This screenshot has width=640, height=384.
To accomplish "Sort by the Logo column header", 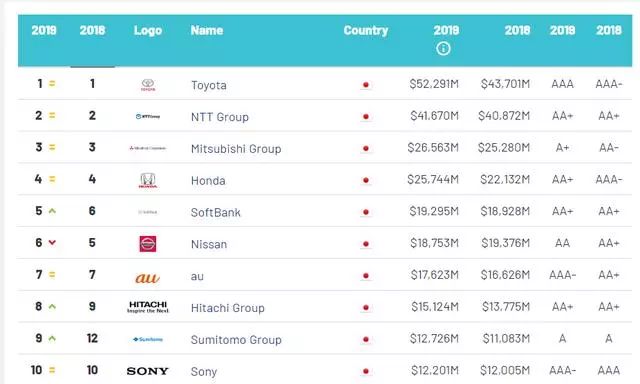I will coord(148,31).
